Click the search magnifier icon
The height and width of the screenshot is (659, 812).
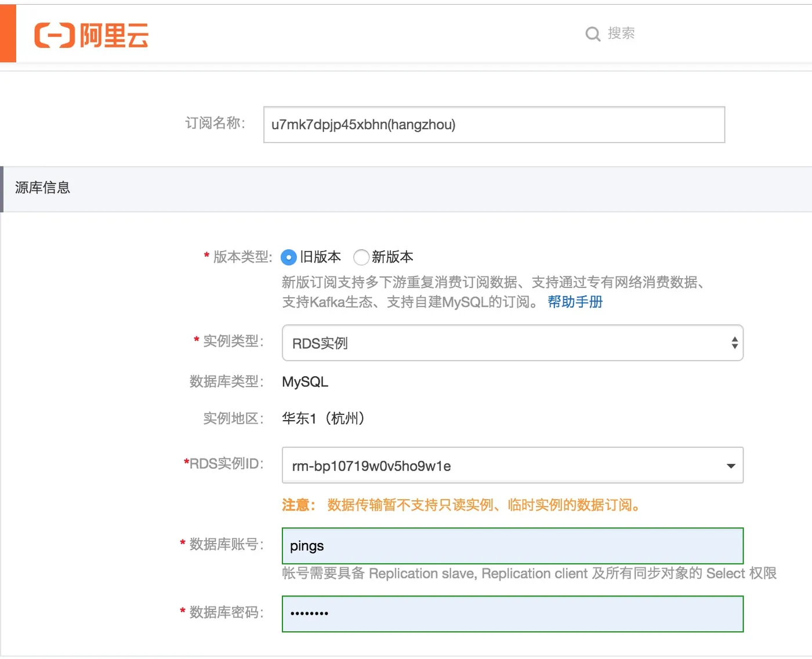pos(592,34)
